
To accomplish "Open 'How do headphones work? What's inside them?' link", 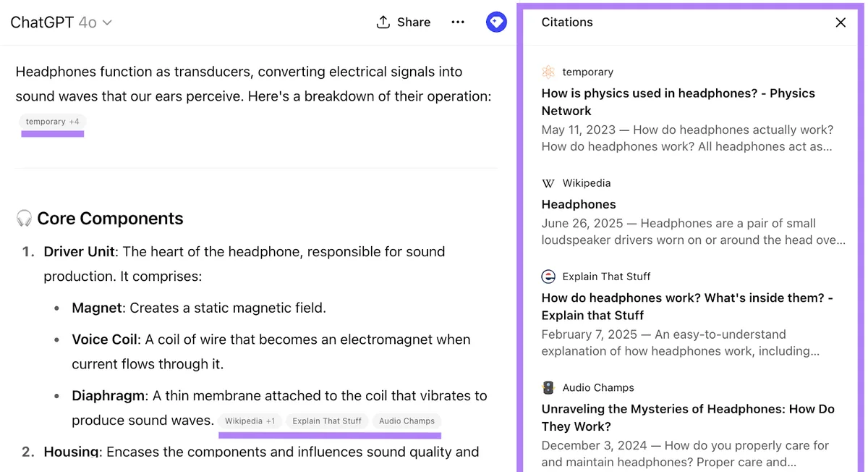I will click(687, 306).
